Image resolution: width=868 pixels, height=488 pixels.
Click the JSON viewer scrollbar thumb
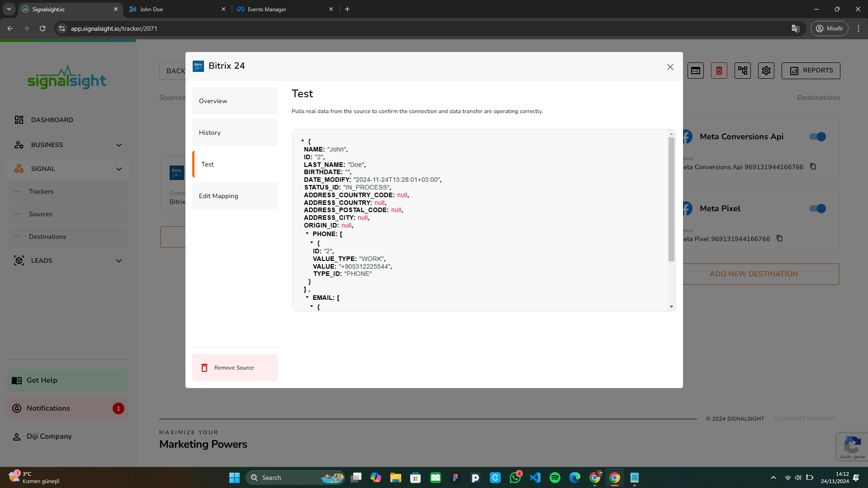(x=671, y=199)
